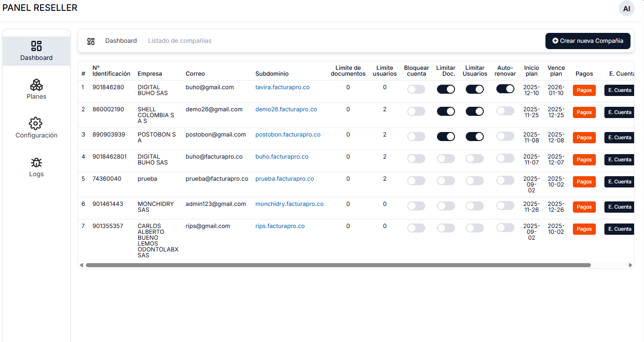
Task: Open Configuración via the gear icon
Action: tap(36, 123)
